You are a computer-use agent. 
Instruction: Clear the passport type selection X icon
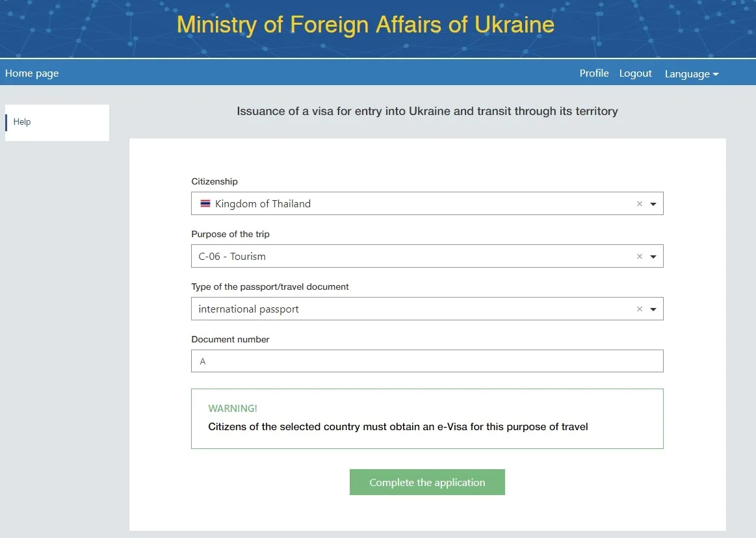click(x=640, y=309)
